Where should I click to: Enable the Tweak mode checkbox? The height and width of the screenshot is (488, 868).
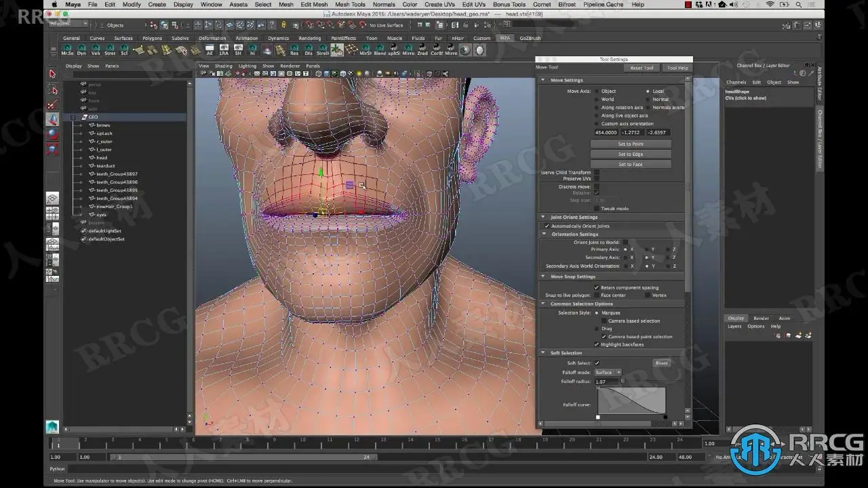[x=597, y=209]
